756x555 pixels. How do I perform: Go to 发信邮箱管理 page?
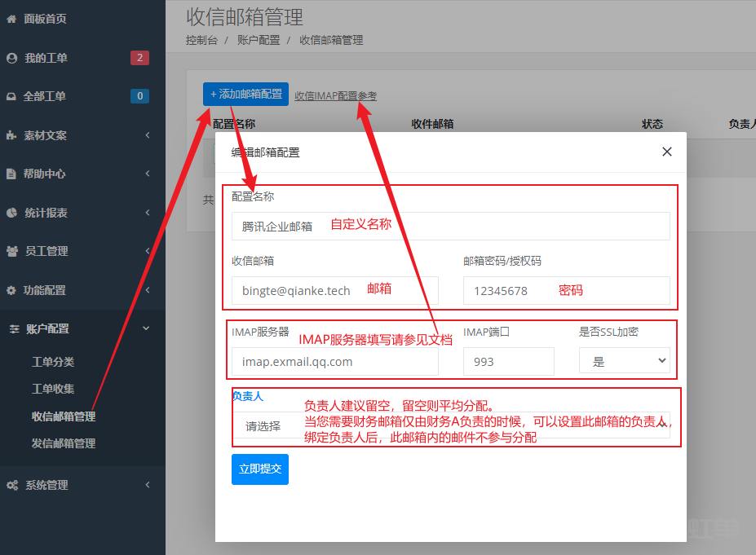pos(64,443)
